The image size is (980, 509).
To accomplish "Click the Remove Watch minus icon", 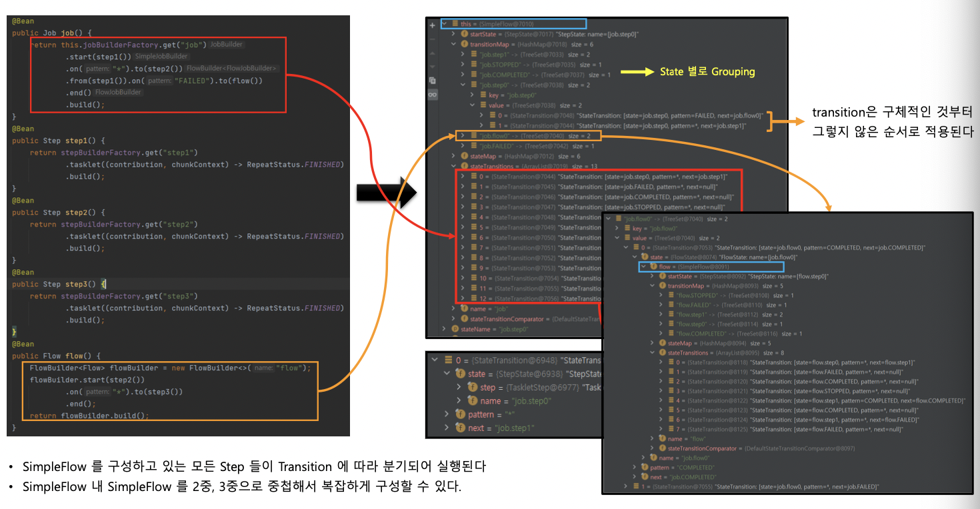I will tap(432, 39).
